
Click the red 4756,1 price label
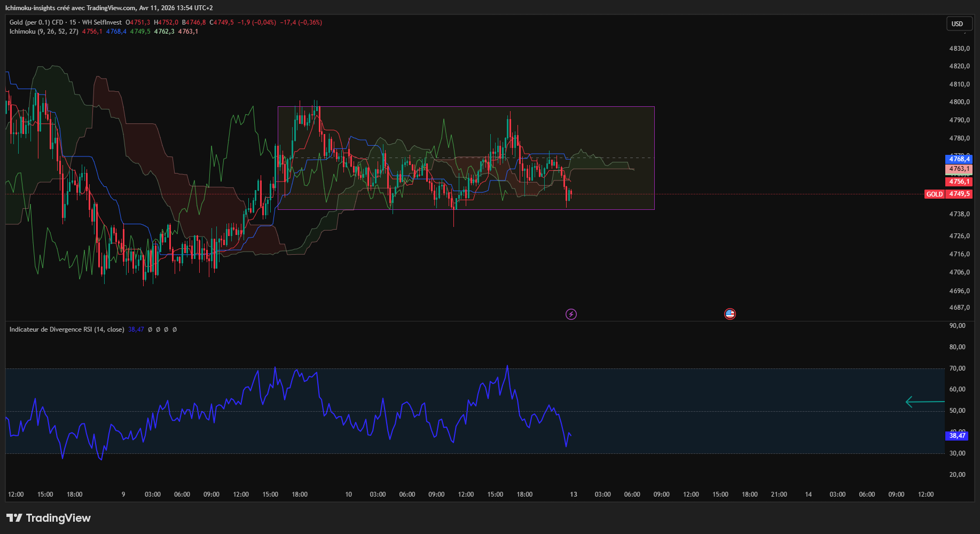pos(959,182)
